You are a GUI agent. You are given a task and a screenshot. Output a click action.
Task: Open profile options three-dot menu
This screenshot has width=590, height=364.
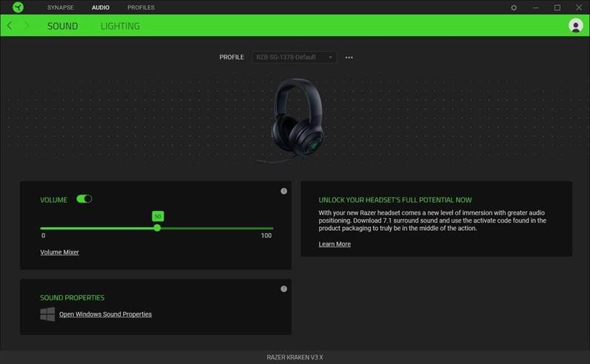click(x=349, y=57)
